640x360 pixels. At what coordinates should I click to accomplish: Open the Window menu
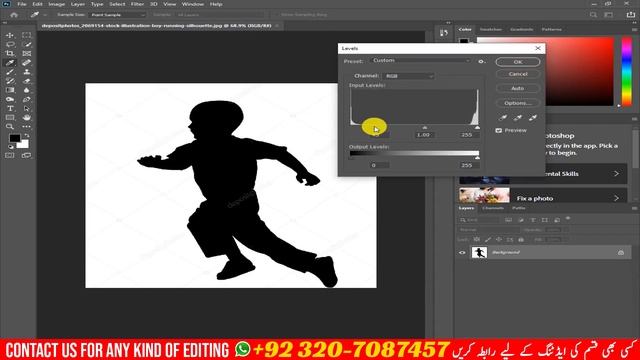click(193, 4)
